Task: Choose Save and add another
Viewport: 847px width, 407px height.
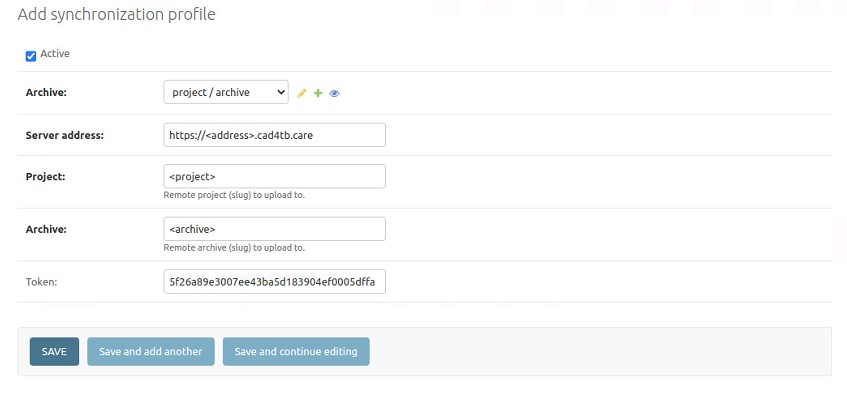Action: point(151,352)
